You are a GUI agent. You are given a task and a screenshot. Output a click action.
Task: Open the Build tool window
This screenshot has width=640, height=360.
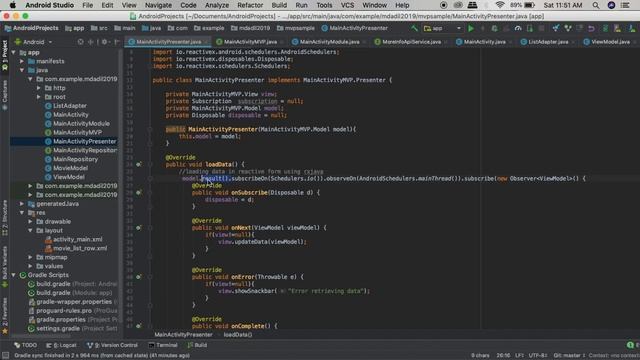click(197, 345)
